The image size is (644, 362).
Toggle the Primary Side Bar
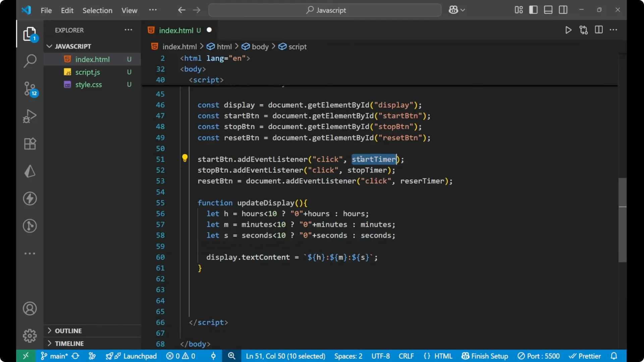pyautogui.click(x=533, y=10)
